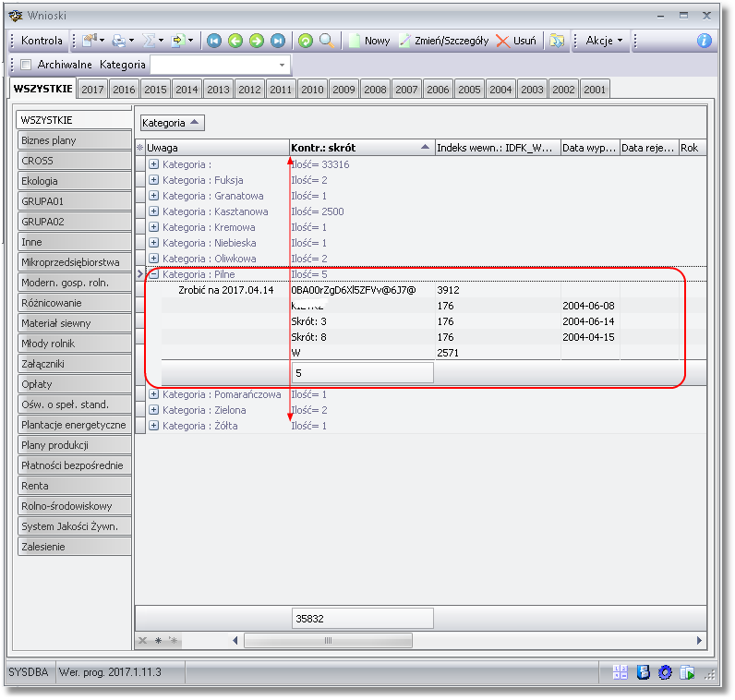Open dropdown arrow next to printer icon
The image size is (735, 700).
[x=132, y=41]
